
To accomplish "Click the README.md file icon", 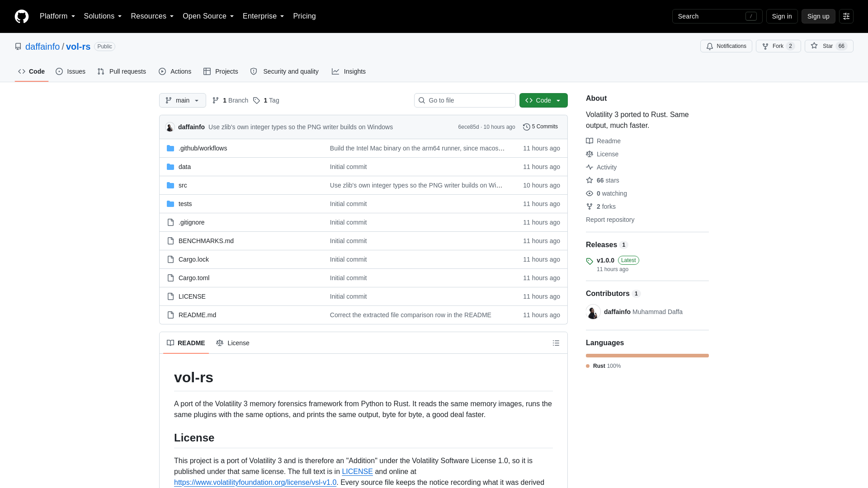I will pos(170,315).
